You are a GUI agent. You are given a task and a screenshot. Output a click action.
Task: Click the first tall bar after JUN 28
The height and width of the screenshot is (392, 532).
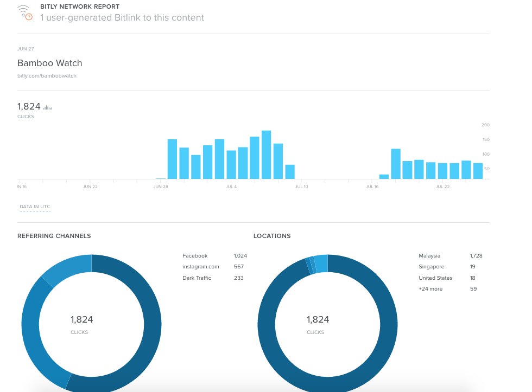pyautogui.click(x=173, y=159)
